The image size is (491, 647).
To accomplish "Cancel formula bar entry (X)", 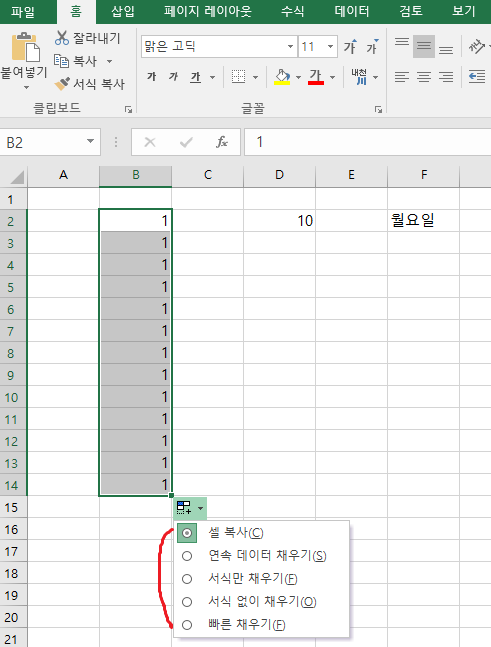I will pos(150,142).
